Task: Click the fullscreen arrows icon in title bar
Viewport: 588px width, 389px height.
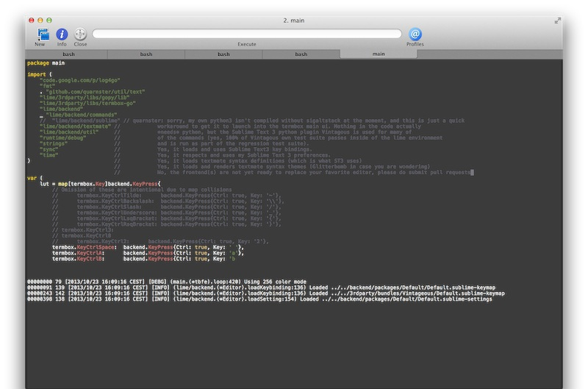Action: pyautogui.click(x=558, y=21)
